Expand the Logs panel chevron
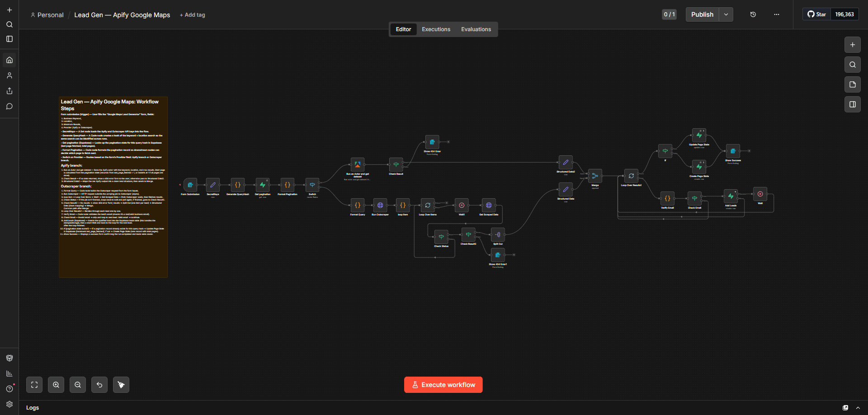Screen dimensions: 868x415 858,408
